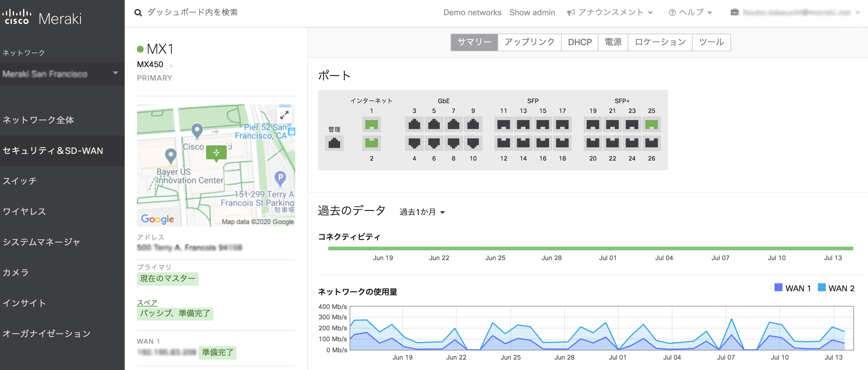Select SFP port 18 icon
The width and height of the screenshot is (868, 370).
coord(562,143)
